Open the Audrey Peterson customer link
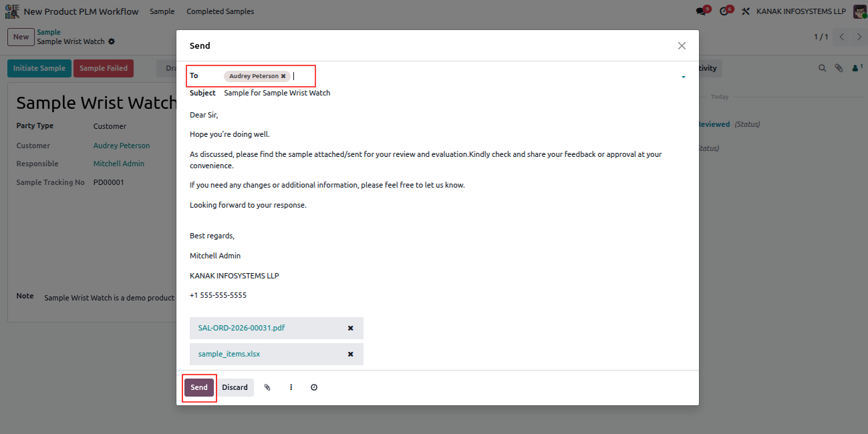This screenshot has width=868, height=434. (x=122, y=146)
